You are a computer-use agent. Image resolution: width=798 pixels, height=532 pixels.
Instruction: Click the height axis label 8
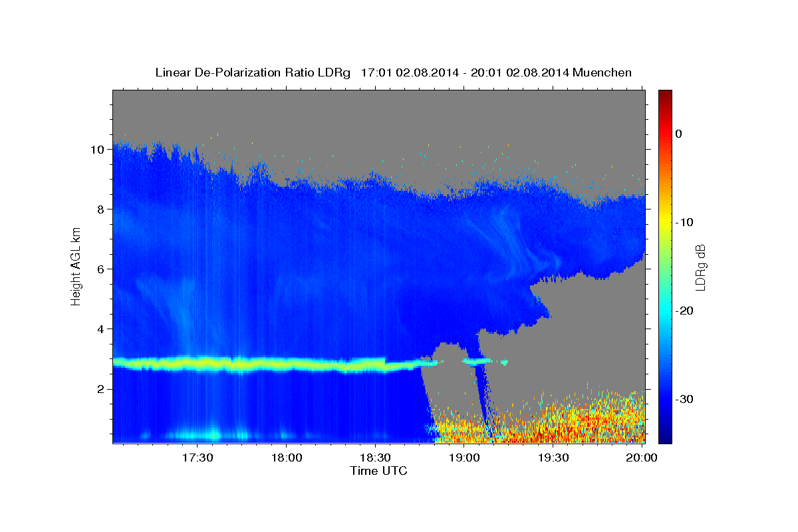(101, 209)
